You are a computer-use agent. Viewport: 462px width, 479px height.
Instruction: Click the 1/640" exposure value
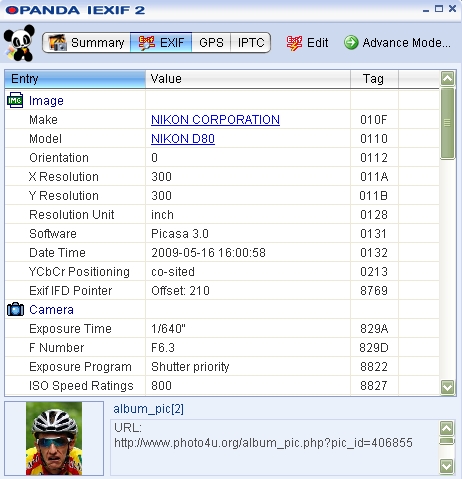pos(168,329)
